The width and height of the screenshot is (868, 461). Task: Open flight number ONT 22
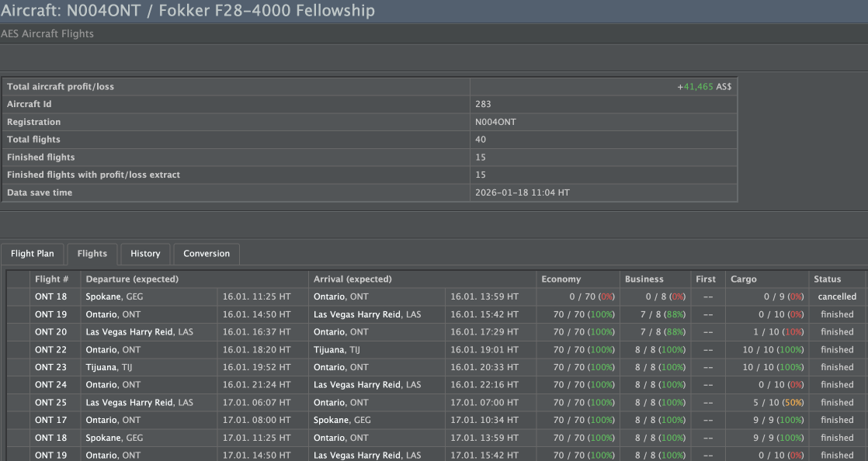pyautogui.click(x=51, y=350)
